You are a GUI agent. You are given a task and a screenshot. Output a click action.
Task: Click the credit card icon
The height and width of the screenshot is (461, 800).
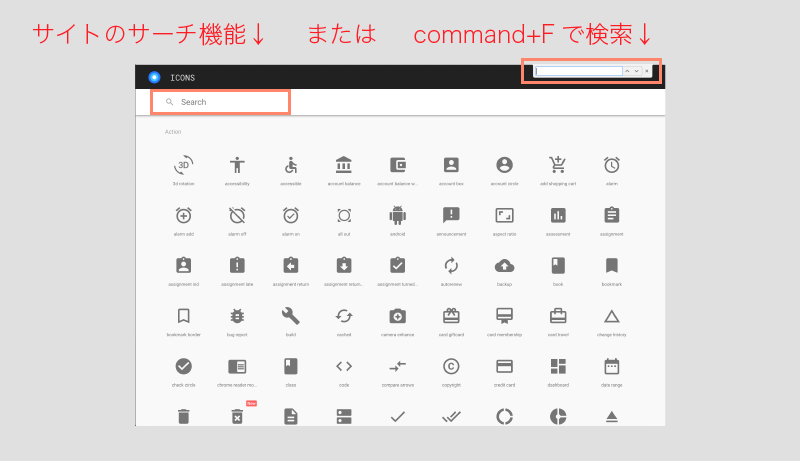pos(505,365)
